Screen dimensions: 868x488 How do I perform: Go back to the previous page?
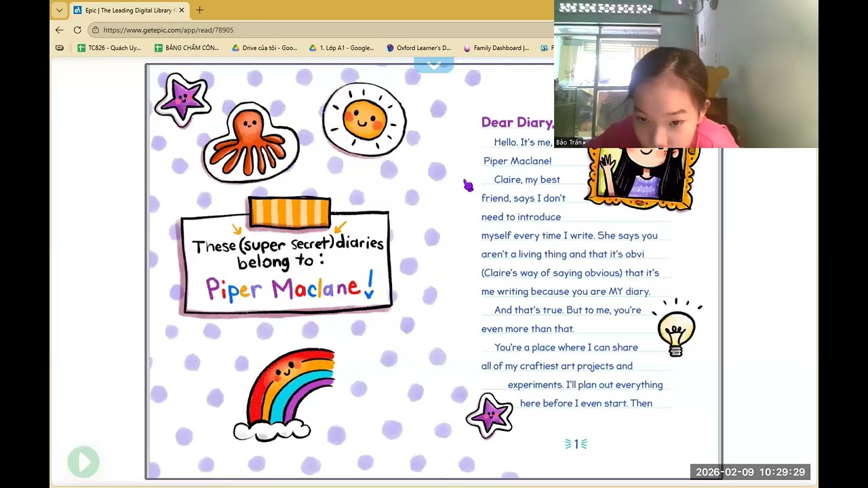59,30
